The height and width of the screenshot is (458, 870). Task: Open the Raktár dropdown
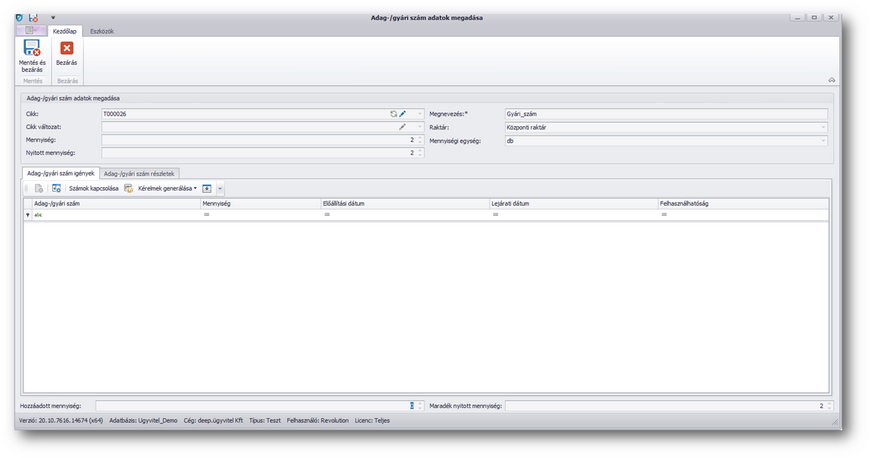[x=823, y=128]
